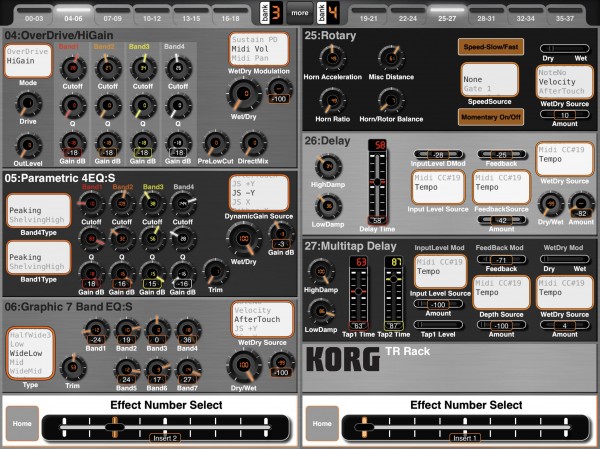
Task: Click the OverDrive PreLowCut knob
Action: coord(215,144)
